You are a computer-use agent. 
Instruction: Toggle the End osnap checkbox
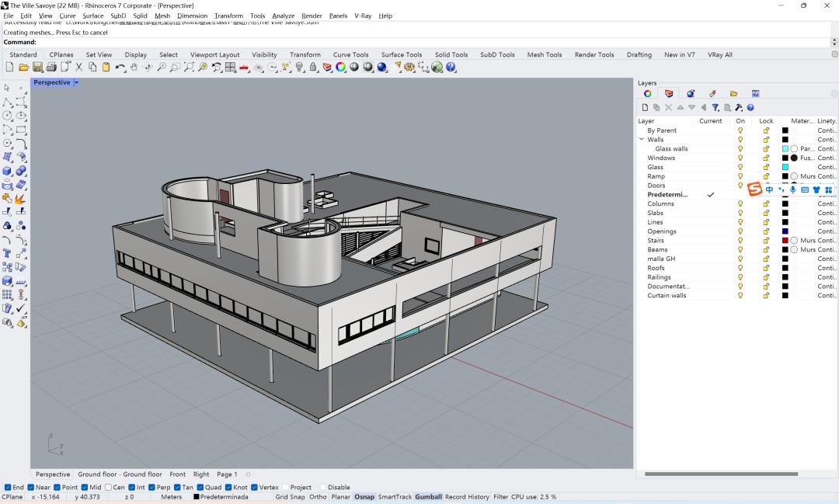click(x=8, y=488)
